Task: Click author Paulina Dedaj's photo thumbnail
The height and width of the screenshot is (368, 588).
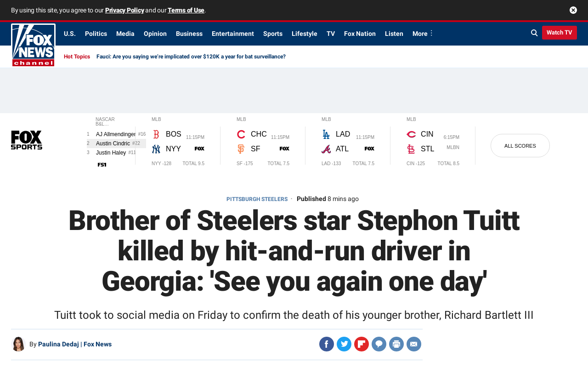Action: (x=18, y=344)
